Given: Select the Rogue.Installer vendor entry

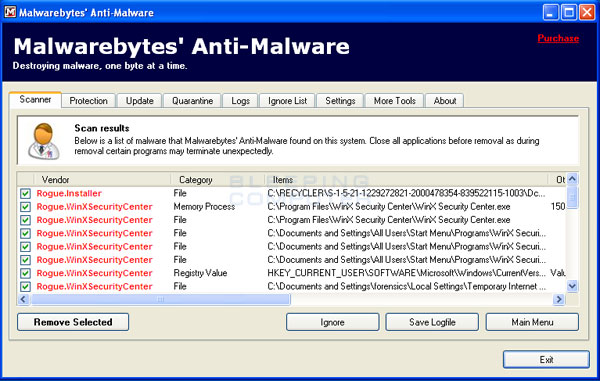Looking at the screenshot, I should click(x=69, y=193).
